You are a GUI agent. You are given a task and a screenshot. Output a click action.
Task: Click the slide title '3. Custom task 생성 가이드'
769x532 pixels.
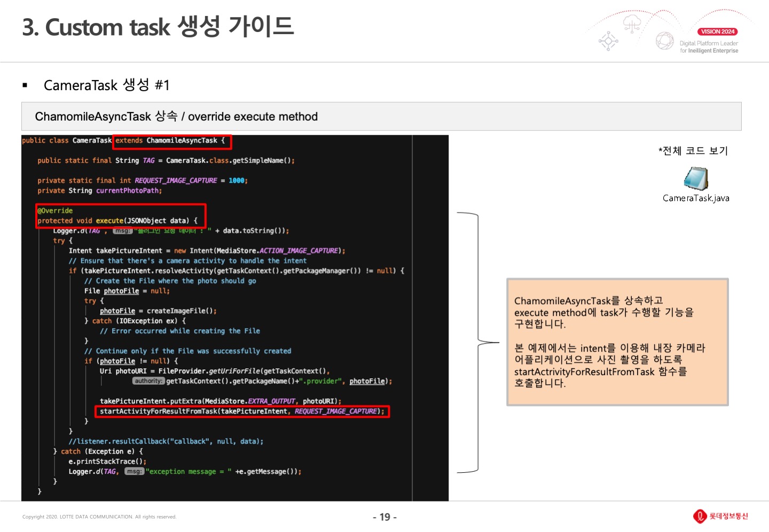(x=158, y=27)
